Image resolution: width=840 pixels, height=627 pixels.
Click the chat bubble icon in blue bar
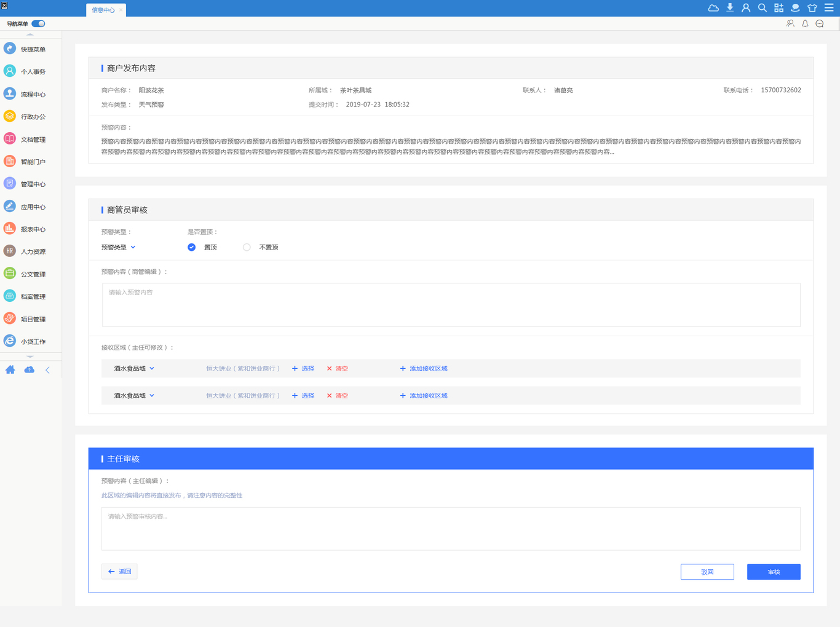pyautogui.click(x=795, y=8)
